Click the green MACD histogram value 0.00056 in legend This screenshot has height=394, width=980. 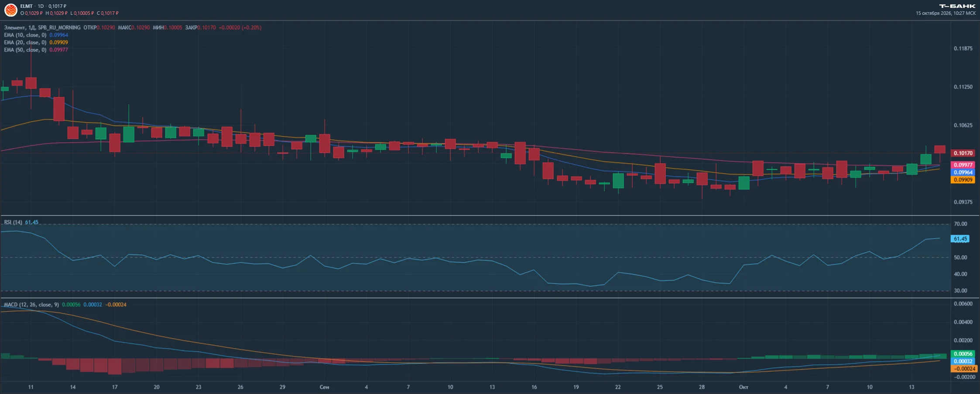coord(71,305)
